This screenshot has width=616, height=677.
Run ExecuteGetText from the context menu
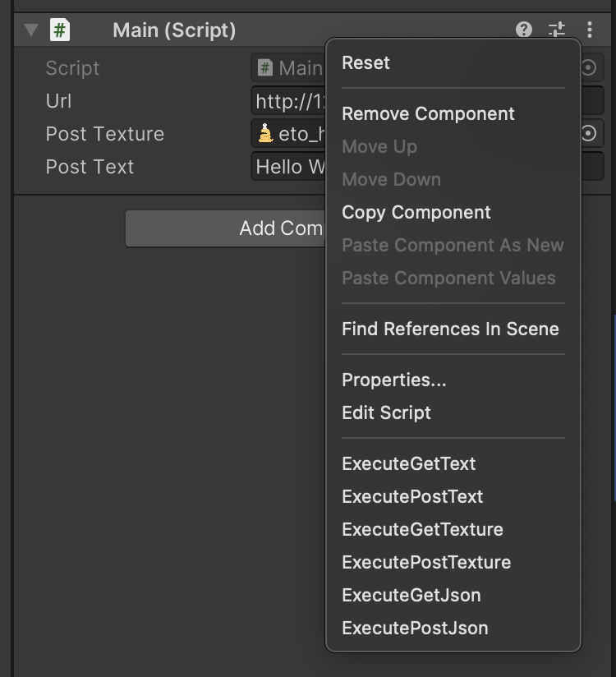pyautogui.click(x=407, y=463)
